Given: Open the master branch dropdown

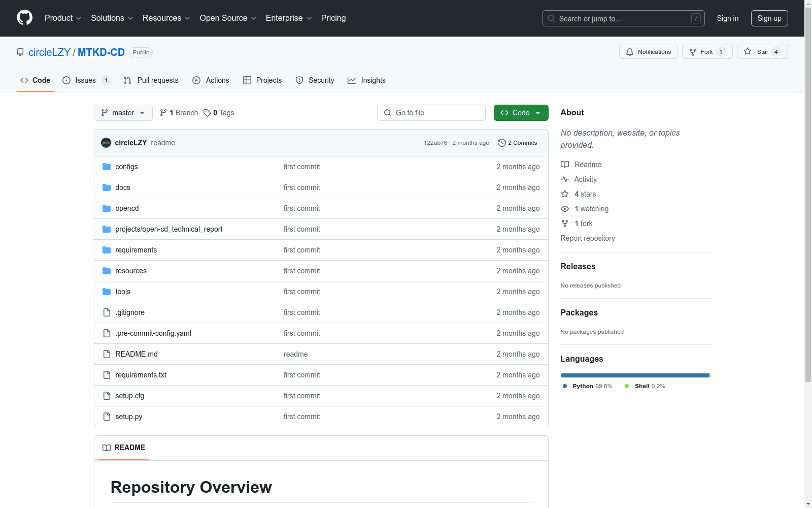Looking at the screenshot, I should pos(123,113).
